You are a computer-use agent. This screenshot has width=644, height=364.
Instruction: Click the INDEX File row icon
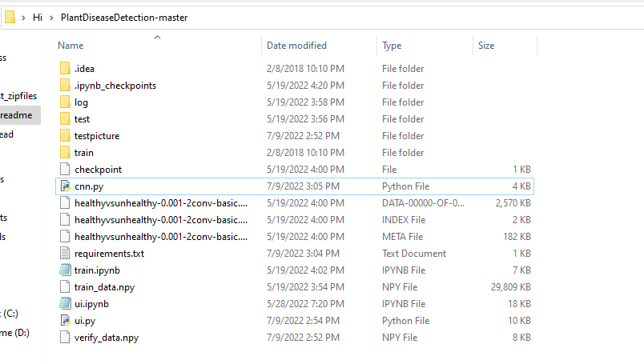65,220
